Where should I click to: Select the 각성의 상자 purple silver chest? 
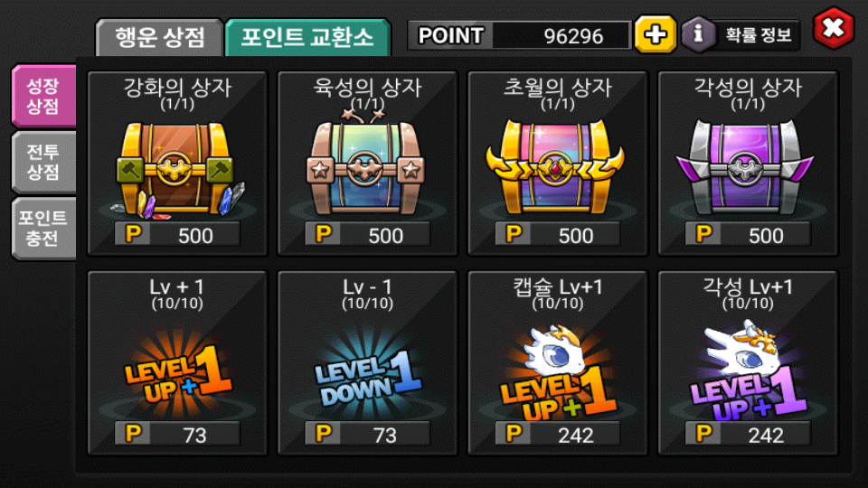(x=745, y=167)
